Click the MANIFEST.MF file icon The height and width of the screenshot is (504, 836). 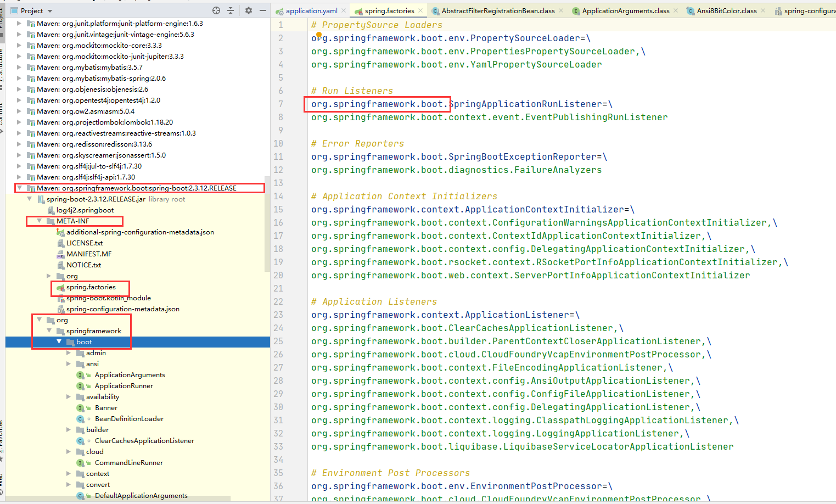click(60, 254)
